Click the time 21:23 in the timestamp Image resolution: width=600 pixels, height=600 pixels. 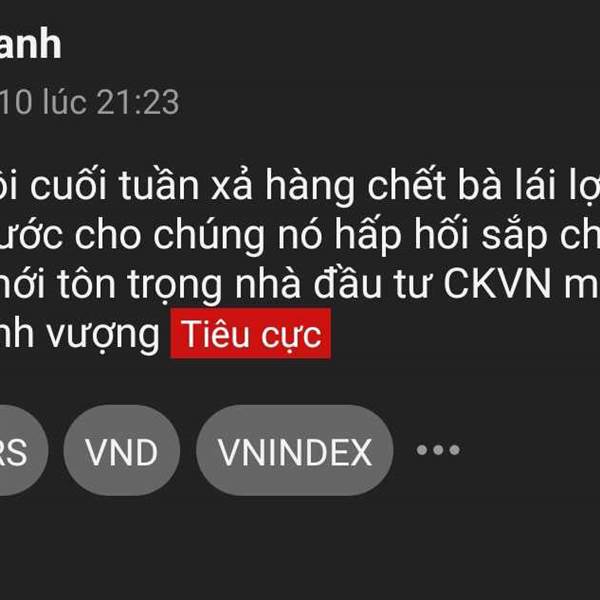tap(137, 102)
